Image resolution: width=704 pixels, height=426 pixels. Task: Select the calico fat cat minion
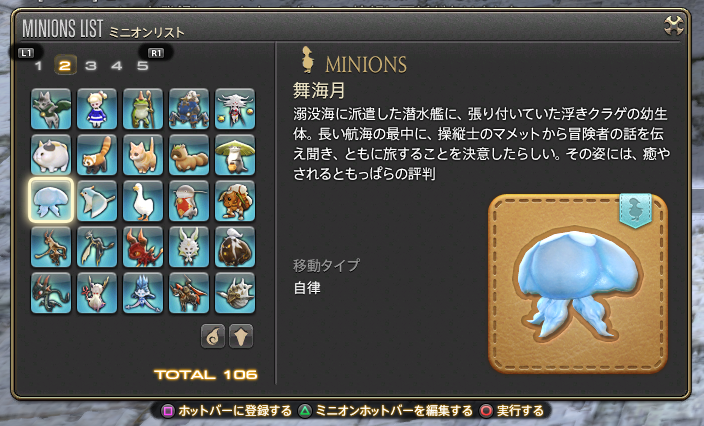pyautogui.click(x=51, y=155)
